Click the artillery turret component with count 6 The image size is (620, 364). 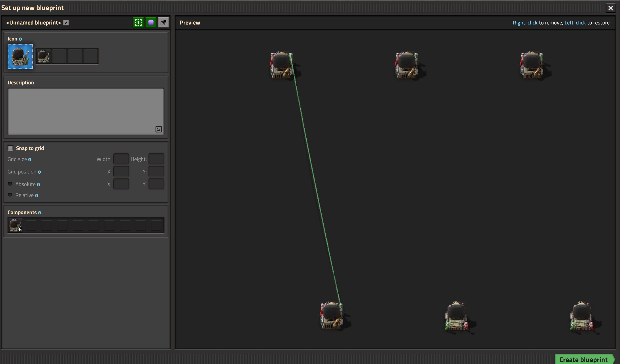click(15, 225)
